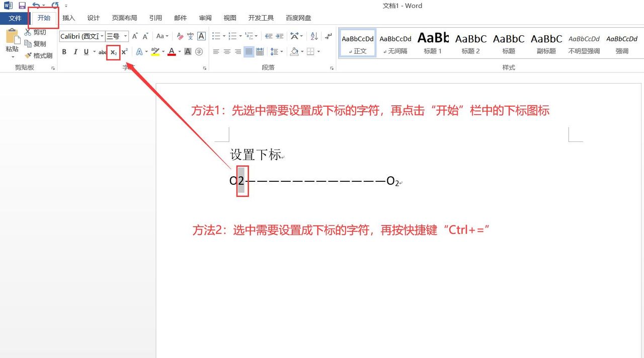Select the Format Painter tool
The height and width of the screenshot is (358, 644).
[42, 55]
